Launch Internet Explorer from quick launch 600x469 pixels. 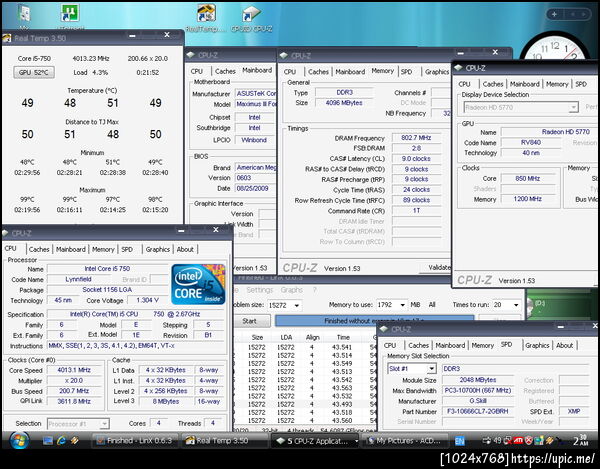pos(61,441)
